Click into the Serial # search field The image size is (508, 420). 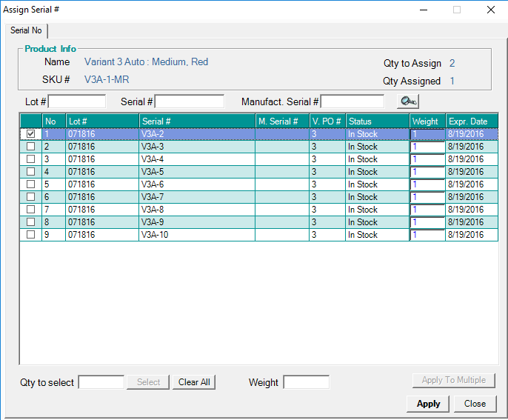pos(189,101)
